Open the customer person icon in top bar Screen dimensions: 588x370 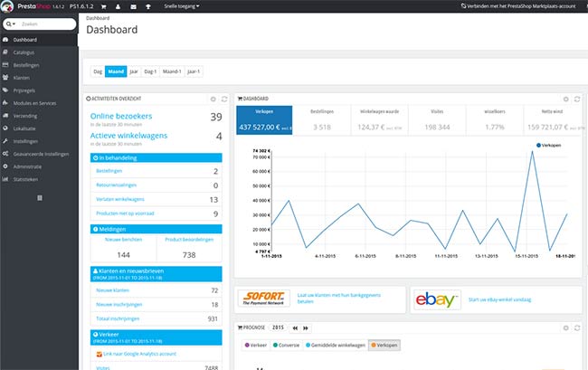(x=119, y=6)
